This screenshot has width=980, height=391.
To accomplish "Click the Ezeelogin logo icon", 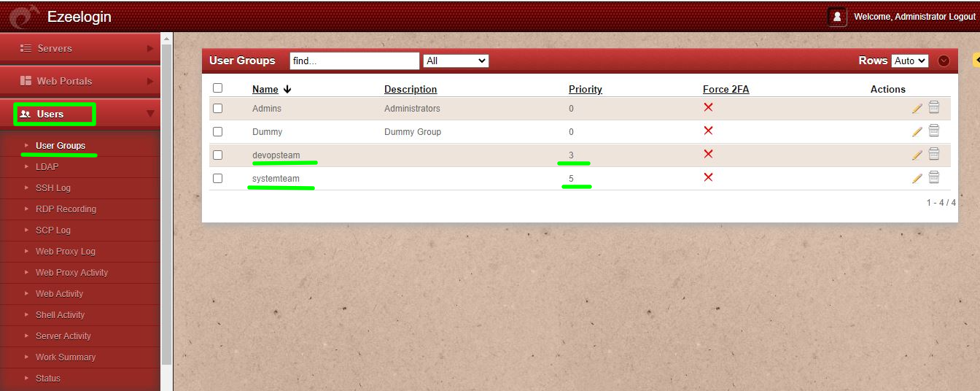I will (x=25, y=17).
